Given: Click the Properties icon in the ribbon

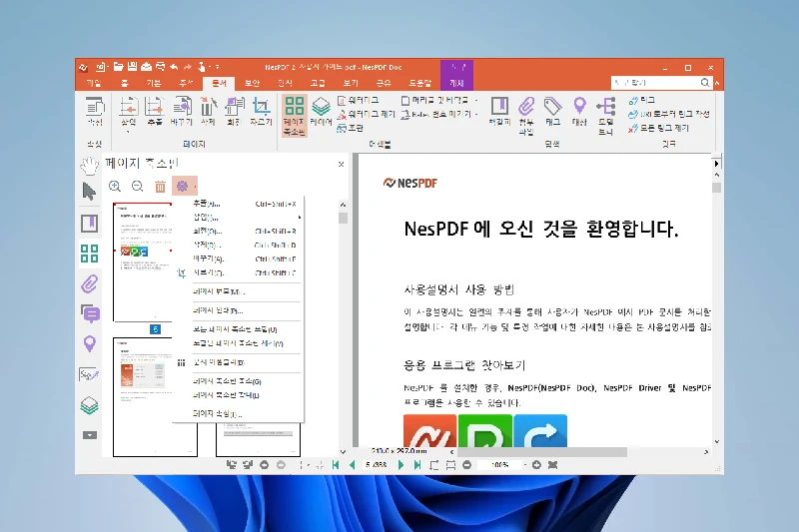Looking at the screenshot, I should click(x=95, y=111).
